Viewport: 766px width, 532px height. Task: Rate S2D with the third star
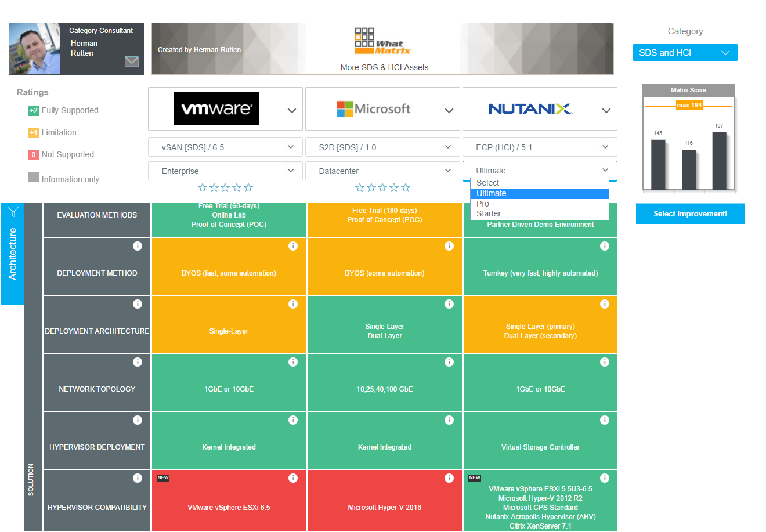pos(382,187)
